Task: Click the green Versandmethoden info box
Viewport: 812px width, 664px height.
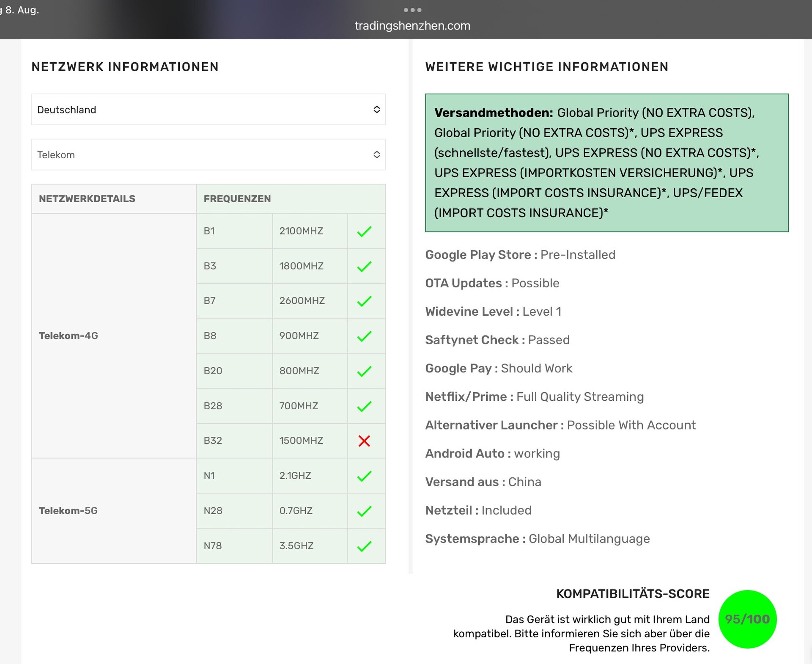Action: (607, 163)
